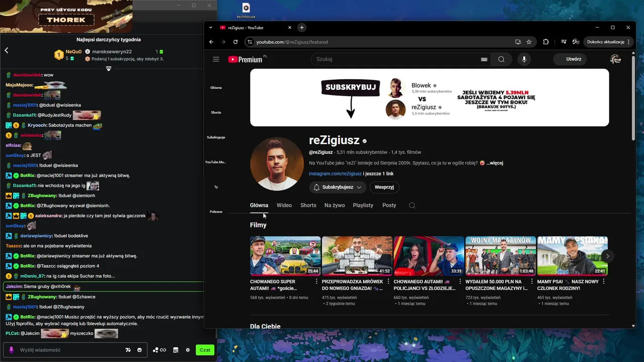View site information icon in address bar
This screenshot has width=644, height=362.
(250, 42)
